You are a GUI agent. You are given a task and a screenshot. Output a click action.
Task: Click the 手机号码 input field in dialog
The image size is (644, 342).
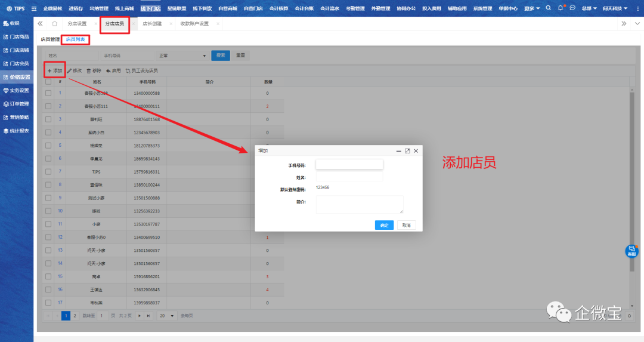[x=349, y=164]
